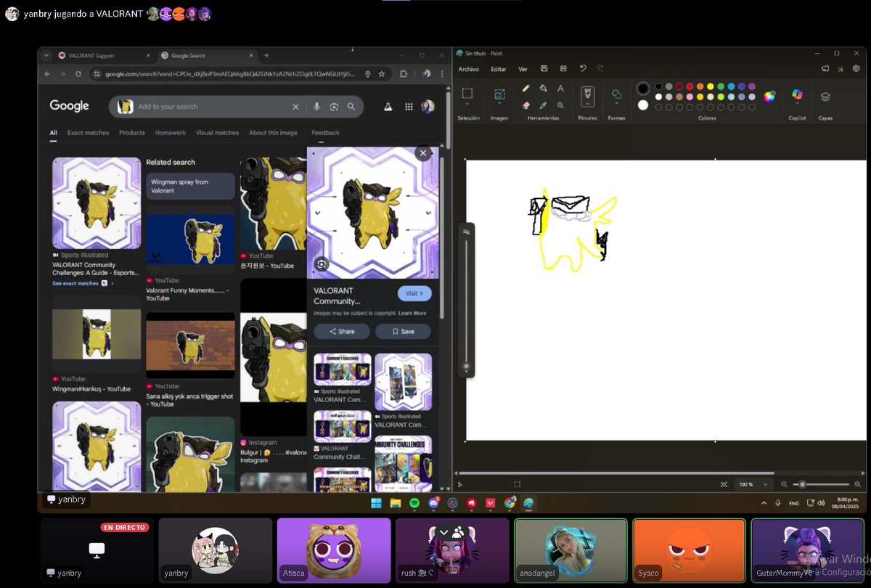This screenshot has height=588, width=871.
Task: Click the Imagen tool icon in Paint
Action: tap(499, 94)
